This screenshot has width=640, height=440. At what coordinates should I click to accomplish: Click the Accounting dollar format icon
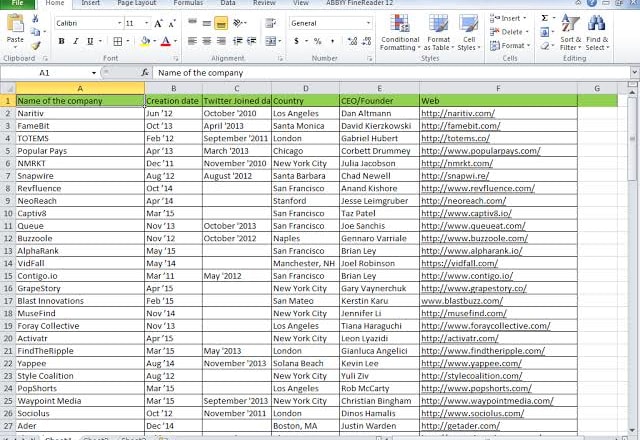point(297,41)
